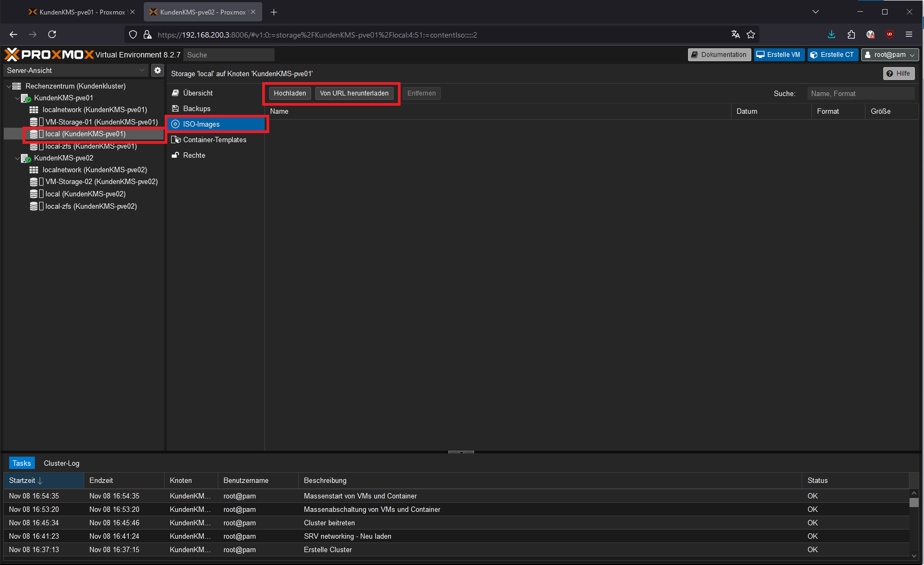Click the Proxmox logo in header

(x=49, y=55)
